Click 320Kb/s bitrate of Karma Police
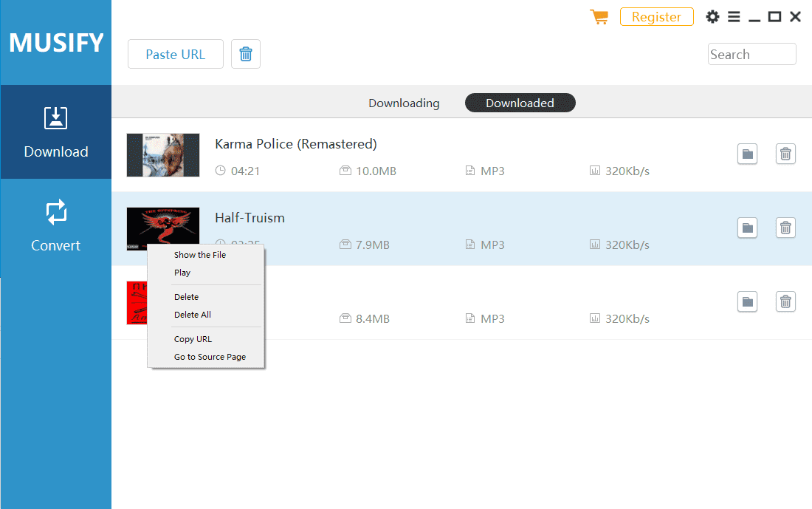This screenshot has width=812, height=509. [x=627, y=171]
